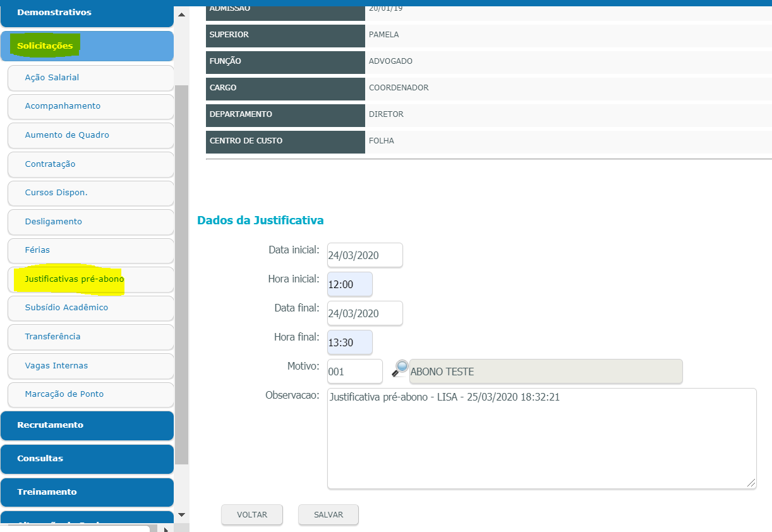Viewport: 772px width, 532px height.
Task: Open Subsídio Acadêmico item
Action: [91, 308]
